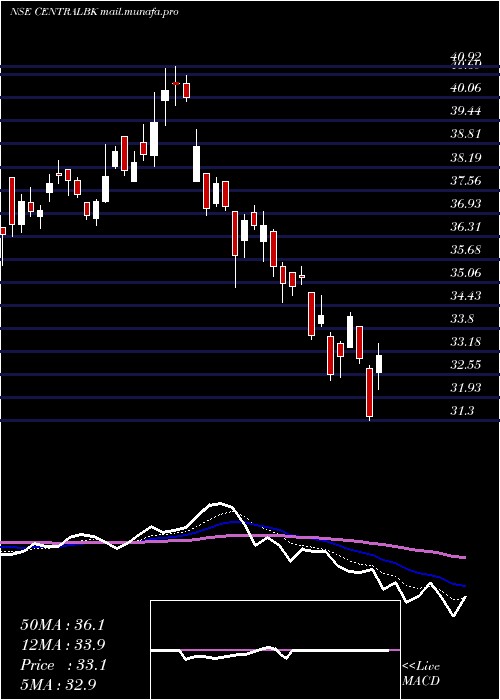
Task: Select the 38.81 price axis label
Action: point(466,134)
